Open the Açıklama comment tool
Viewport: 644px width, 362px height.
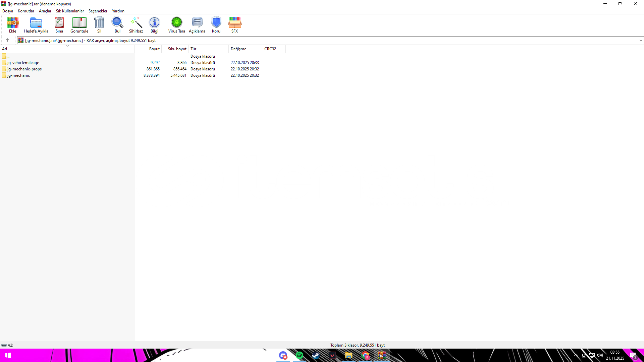pos(197,23)
